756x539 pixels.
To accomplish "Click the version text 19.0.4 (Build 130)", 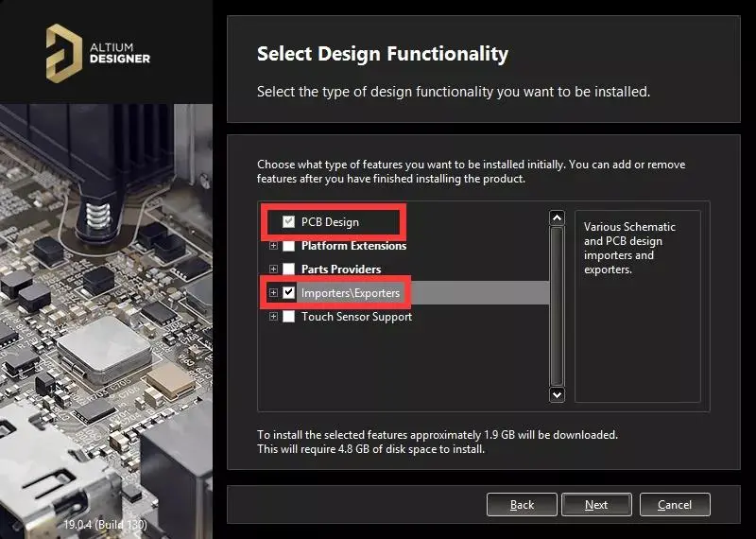I will coord(105,525).
